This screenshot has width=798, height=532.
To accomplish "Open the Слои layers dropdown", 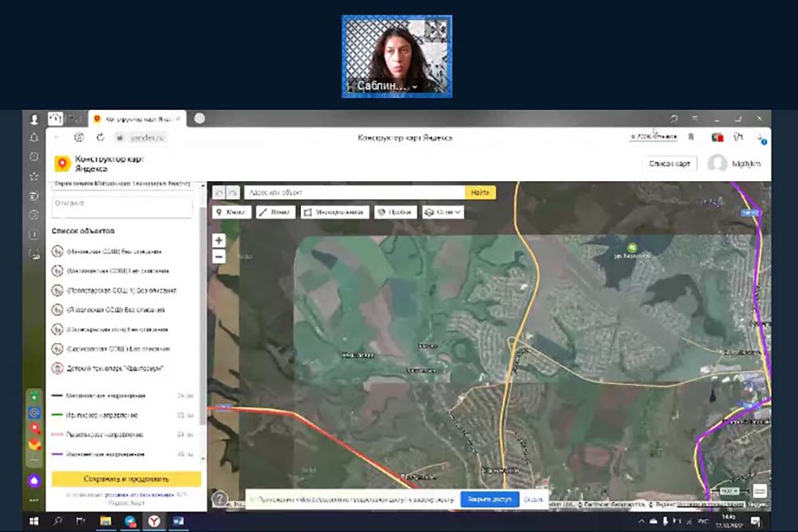I will (443, 212).
